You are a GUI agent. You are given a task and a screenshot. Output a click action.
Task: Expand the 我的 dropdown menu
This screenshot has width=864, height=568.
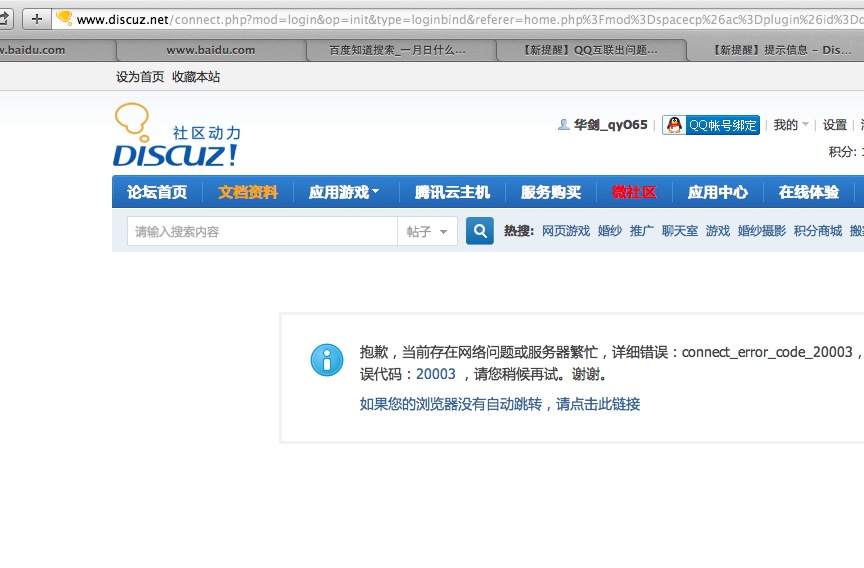point(791,125)
